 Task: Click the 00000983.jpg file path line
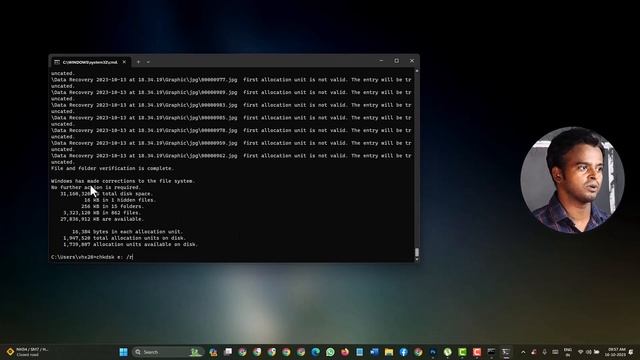tap(231, 105)
